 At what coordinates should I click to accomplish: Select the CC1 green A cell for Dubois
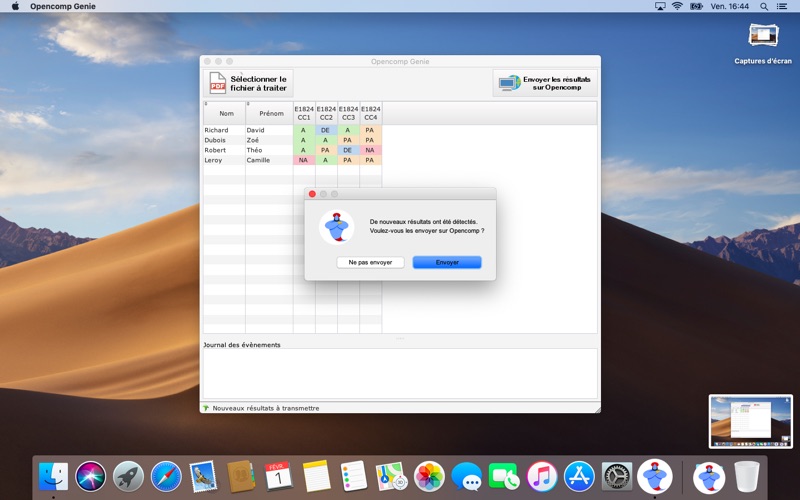pos(304,140)
